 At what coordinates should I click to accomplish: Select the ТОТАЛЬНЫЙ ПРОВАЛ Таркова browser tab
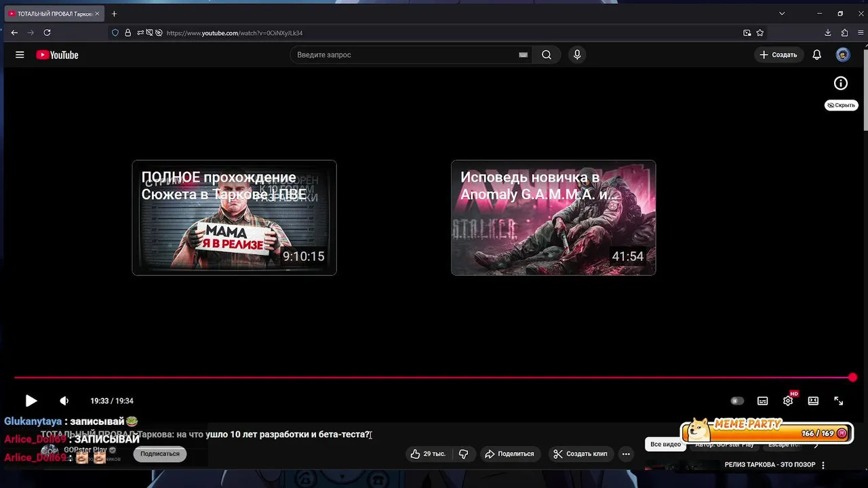pyautogui.click(x=54, y=14)
